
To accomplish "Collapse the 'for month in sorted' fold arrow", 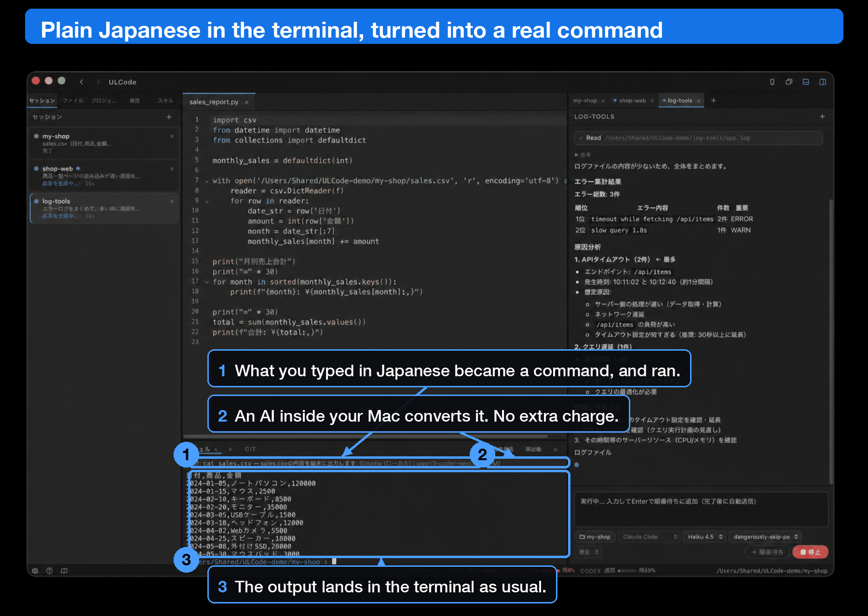I will (207, 282).
